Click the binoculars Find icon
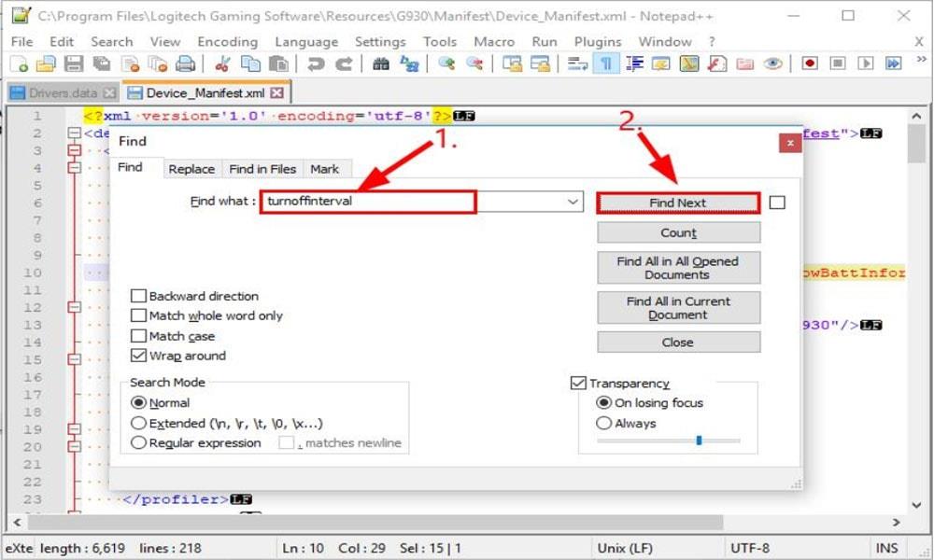Screen dimensions: 934x560 [x=381, y=64]
